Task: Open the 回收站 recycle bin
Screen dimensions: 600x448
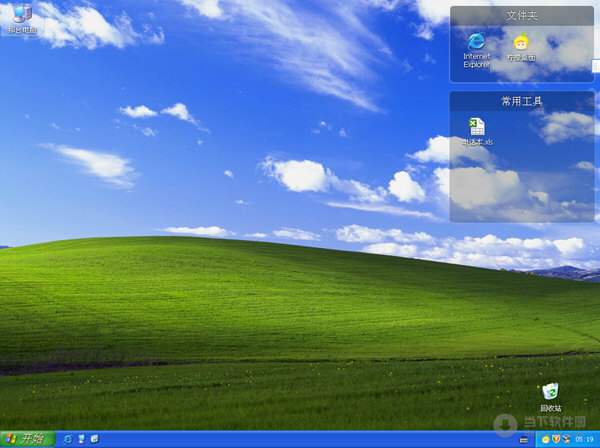Action: click(x=551, y=397)
